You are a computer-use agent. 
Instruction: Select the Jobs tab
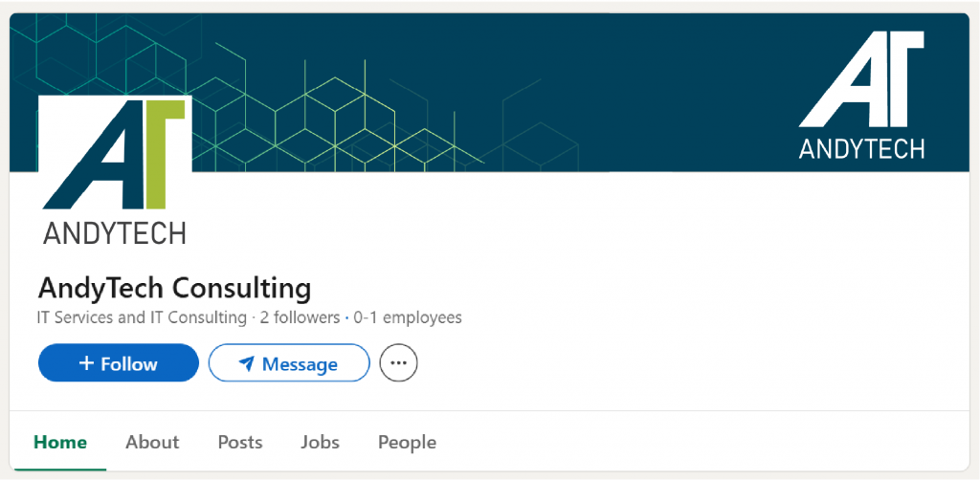[320, 442]
